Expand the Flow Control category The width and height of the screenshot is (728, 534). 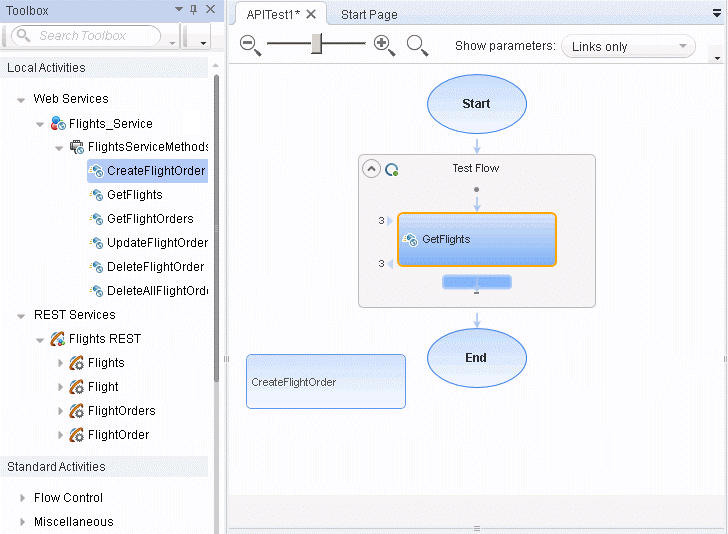point(22,498)
